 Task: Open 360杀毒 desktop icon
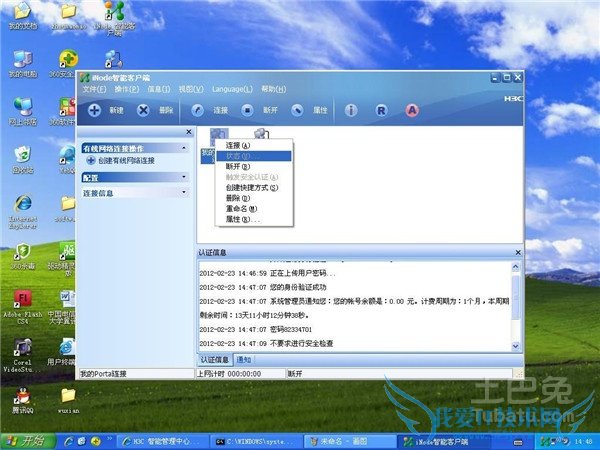click(23, 256)
